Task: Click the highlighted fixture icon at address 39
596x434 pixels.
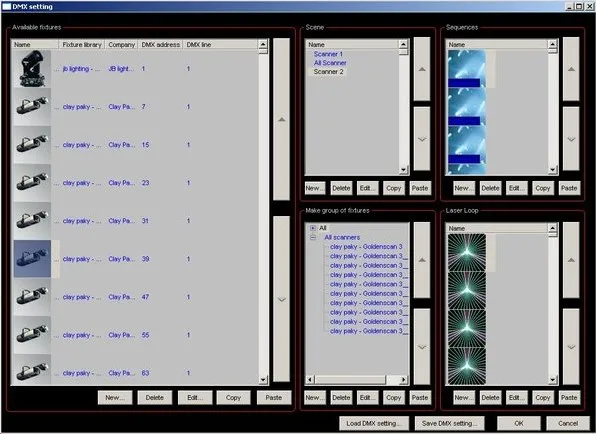Action: pyautogui.click(x=32, y=259)
